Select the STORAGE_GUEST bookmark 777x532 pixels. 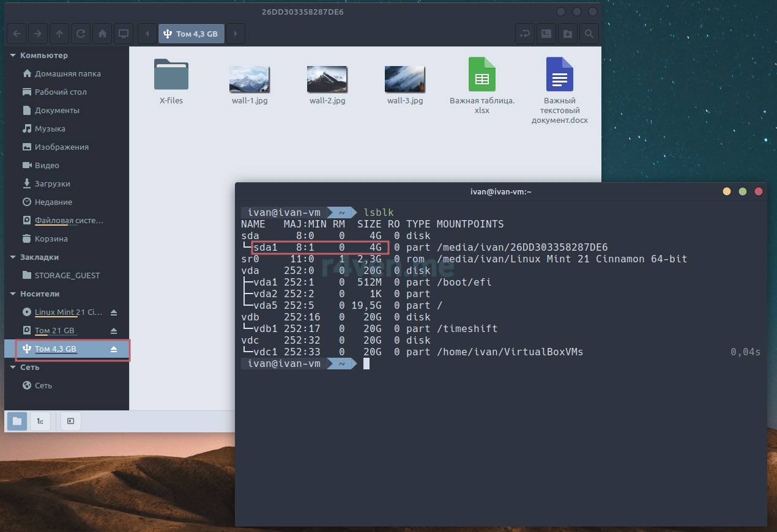pyautogui.click(x=67, y=275)
